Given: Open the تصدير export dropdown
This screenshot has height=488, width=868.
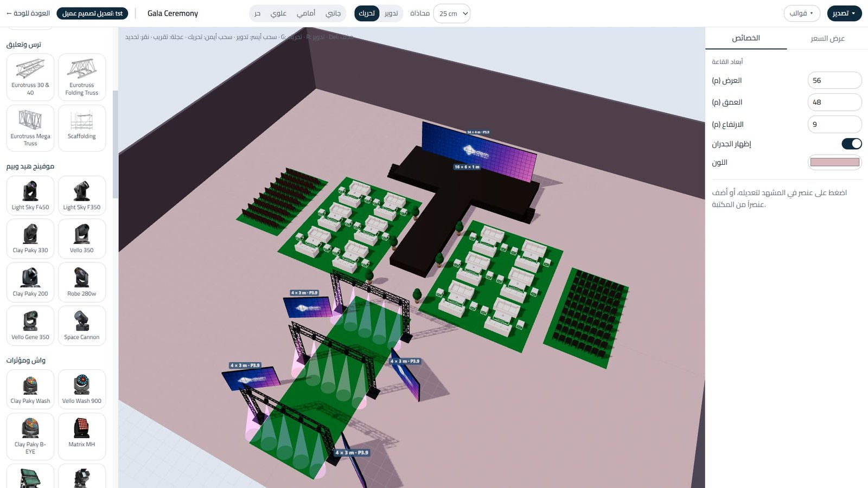Looking at the screenshot, I should coord(844,14).
